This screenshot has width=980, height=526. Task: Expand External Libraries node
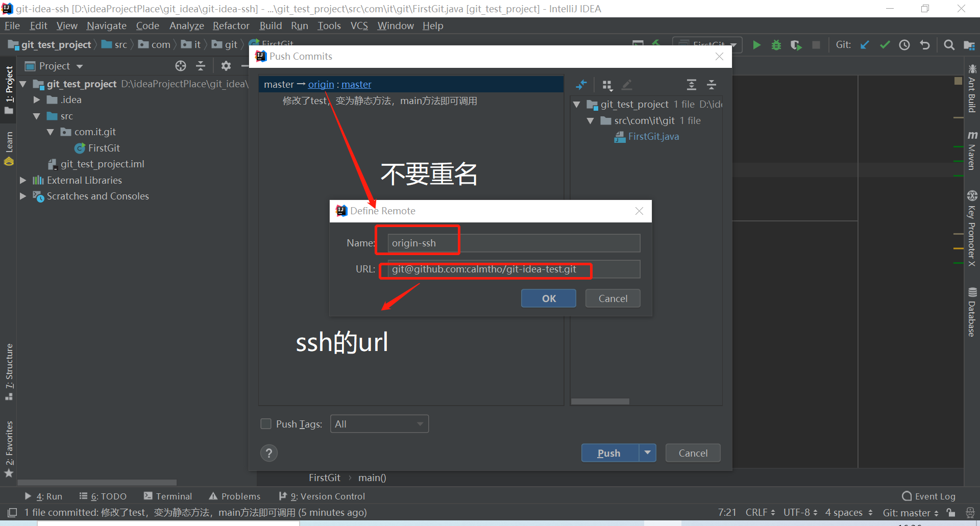(23, 180)
